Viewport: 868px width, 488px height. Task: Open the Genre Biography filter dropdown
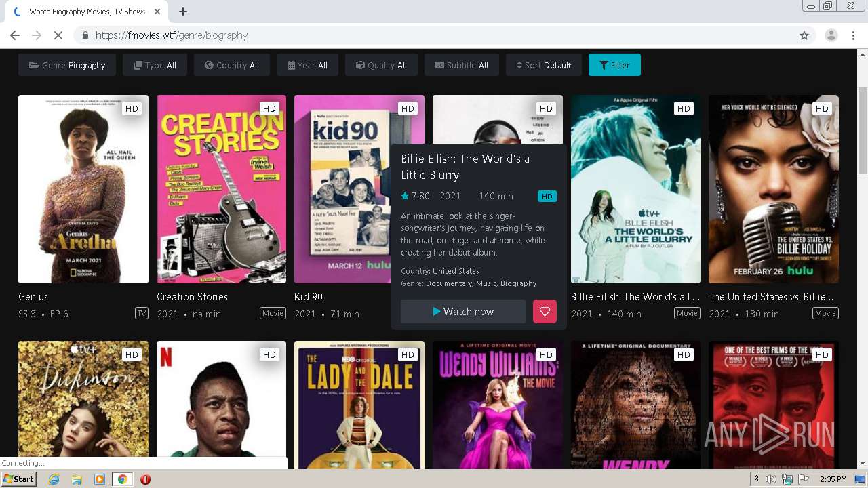(67, 65)
